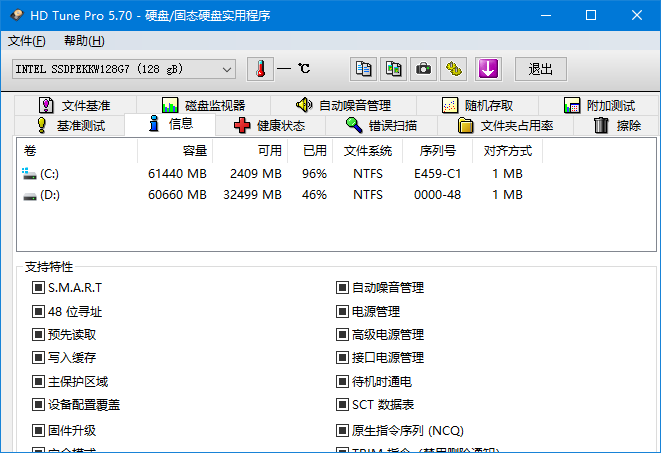Copy screenshot to clipboard icon
The height and width of the screenshot is (453, 661).
coord(393,69)
